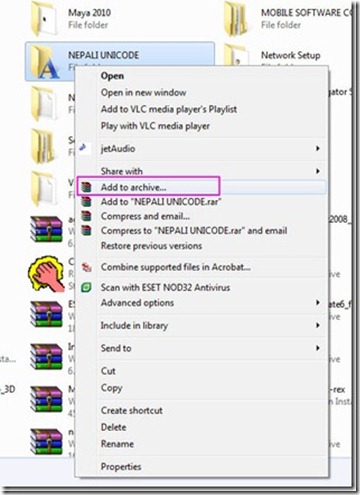Viewport: 360px width, 495px height.
Task: Select Create shortcut
Action: [x=132, y=410]
